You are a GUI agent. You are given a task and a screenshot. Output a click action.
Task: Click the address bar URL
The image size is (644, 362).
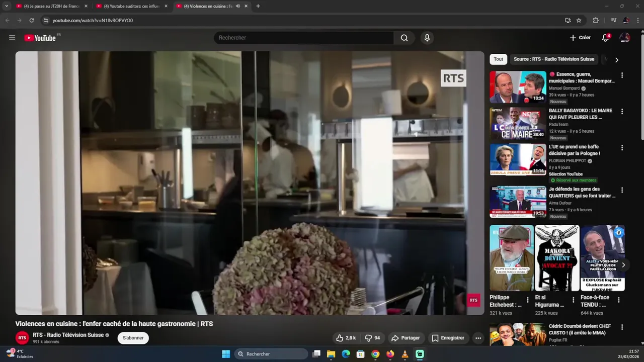[93, 21]
